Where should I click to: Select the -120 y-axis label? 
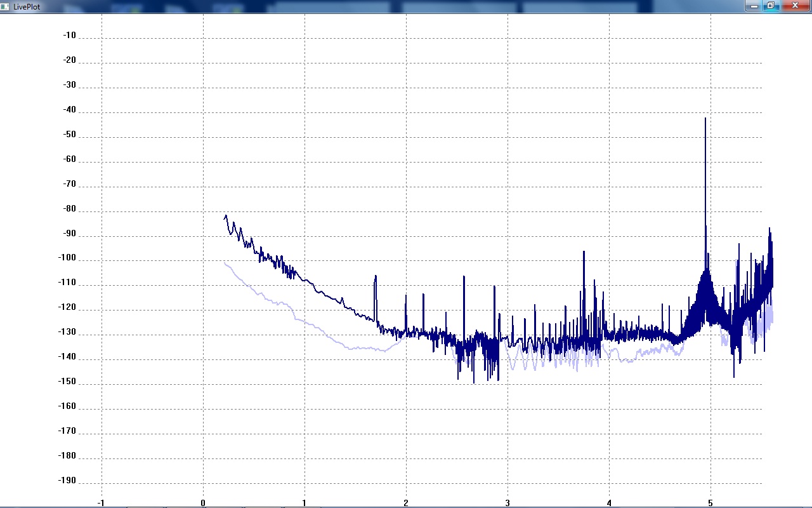(x=68, y=307)
